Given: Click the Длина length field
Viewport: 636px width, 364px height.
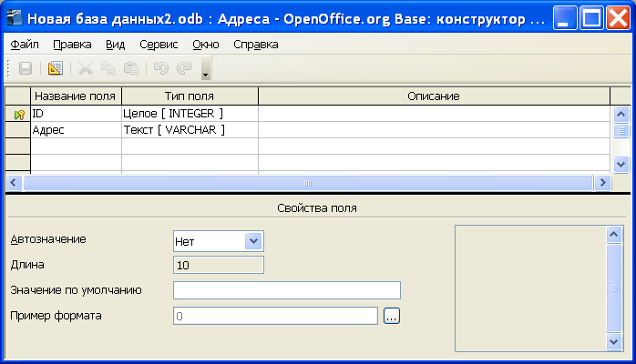Looking at the screenshot, I should (x=218, y=265).
